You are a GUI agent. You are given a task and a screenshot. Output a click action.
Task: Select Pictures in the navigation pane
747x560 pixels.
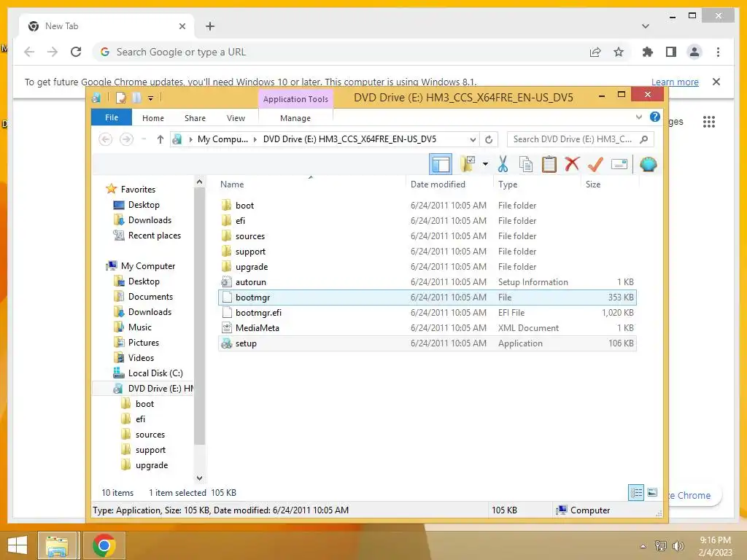coord(144,343)
